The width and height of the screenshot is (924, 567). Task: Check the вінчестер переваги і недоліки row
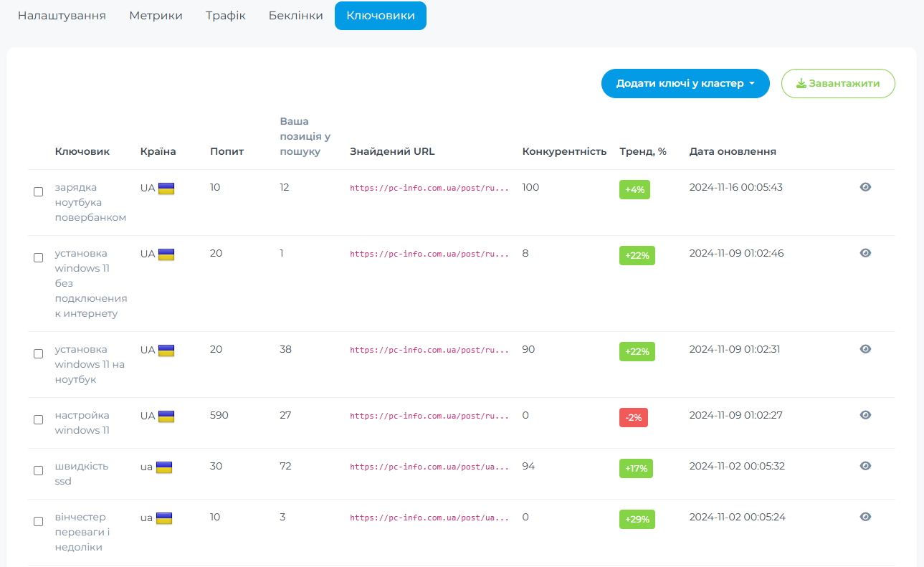pos(39,521)
